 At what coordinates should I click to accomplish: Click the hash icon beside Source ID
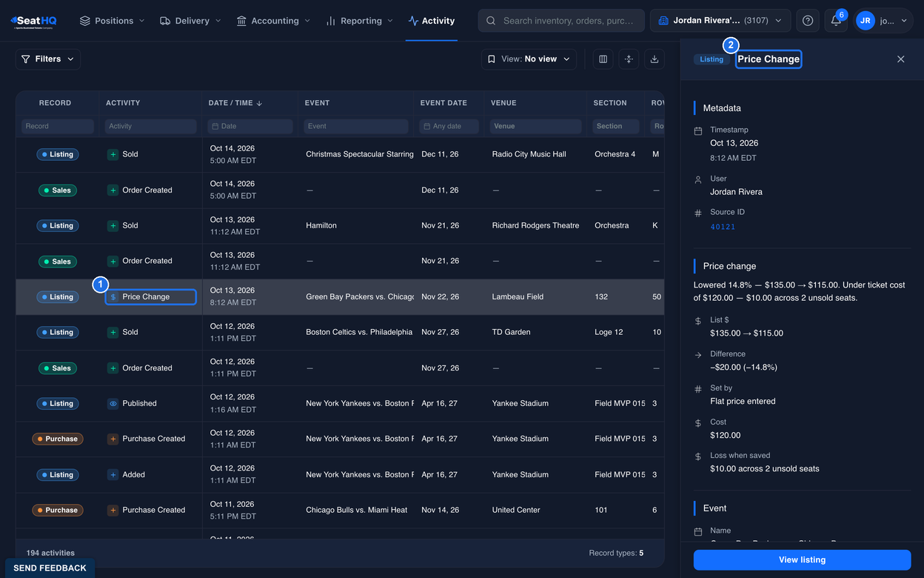tap(698, 213)
